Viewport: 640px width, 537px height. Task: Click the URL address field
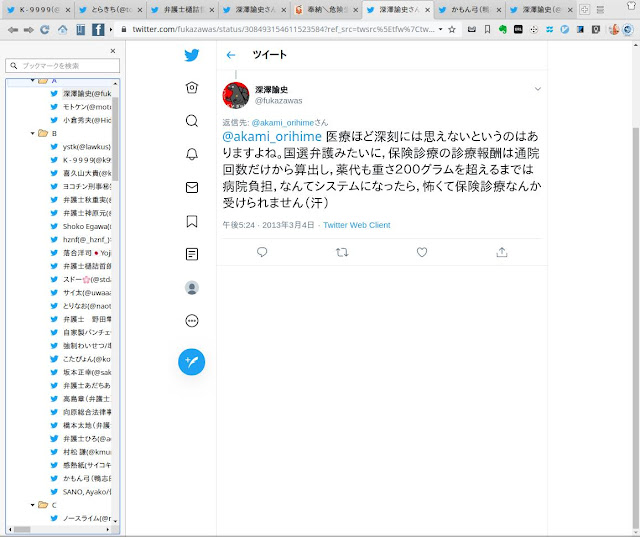coord(283,29)
